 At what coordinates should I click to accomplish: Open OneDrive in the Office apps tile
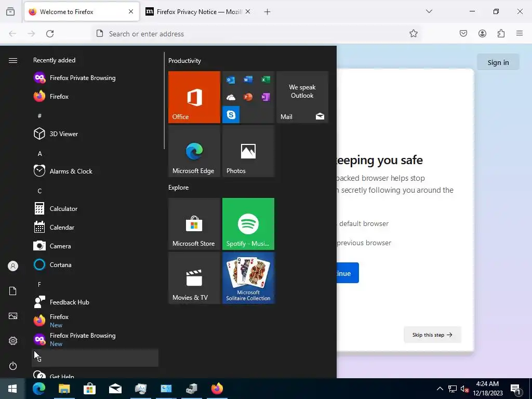coord(231,97)
